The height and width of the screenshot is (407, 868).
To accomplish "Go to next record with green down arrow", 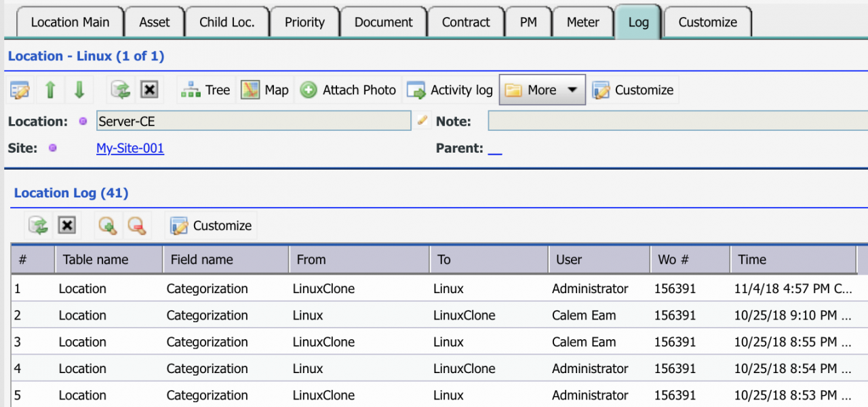I will coord(79,90).
